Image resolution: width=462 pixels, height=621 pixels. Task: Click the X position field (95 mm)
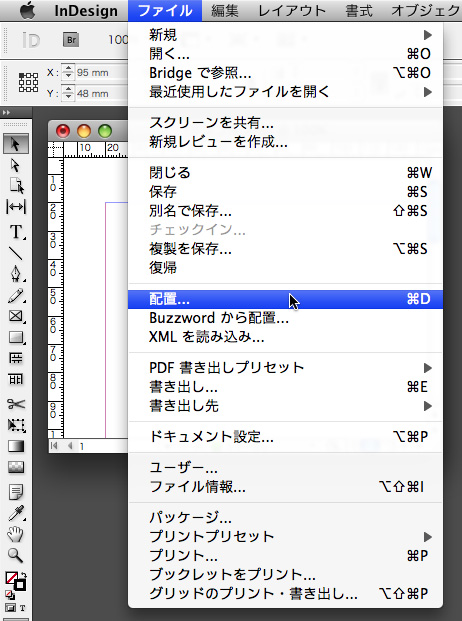[101, 72]
